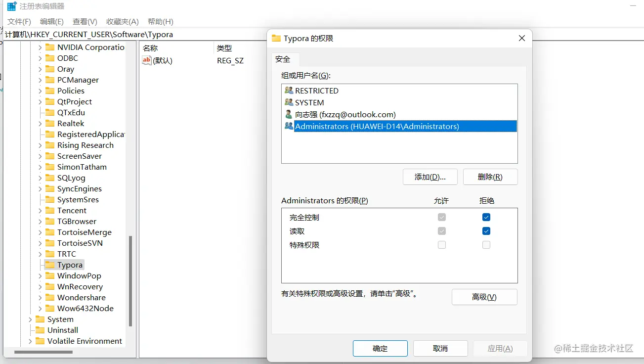Expand the NVIDIA Corporation tree node
The height and width of the screenshot is (364, 644).
[x=40, y=47]
